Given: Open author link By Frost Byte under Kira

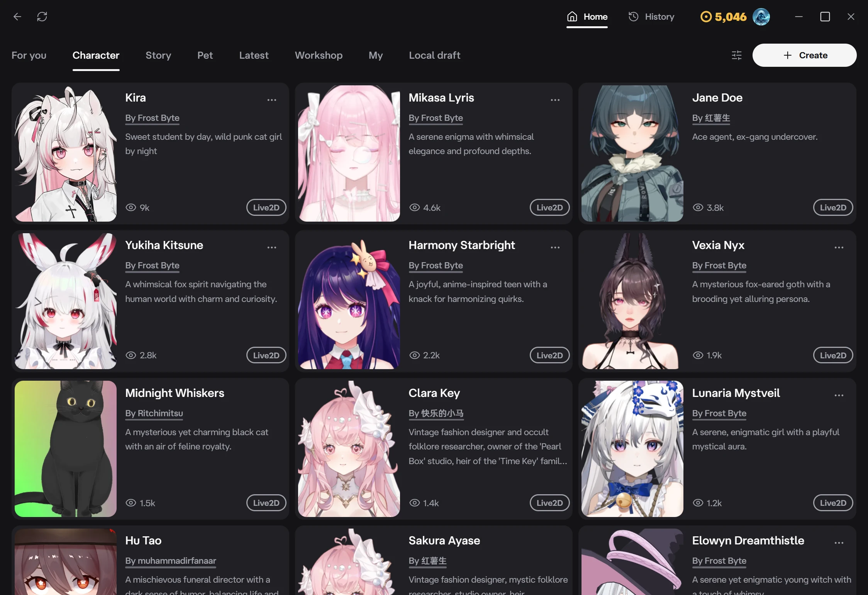Looking at the screenshot, I should [x=152, y=118].
